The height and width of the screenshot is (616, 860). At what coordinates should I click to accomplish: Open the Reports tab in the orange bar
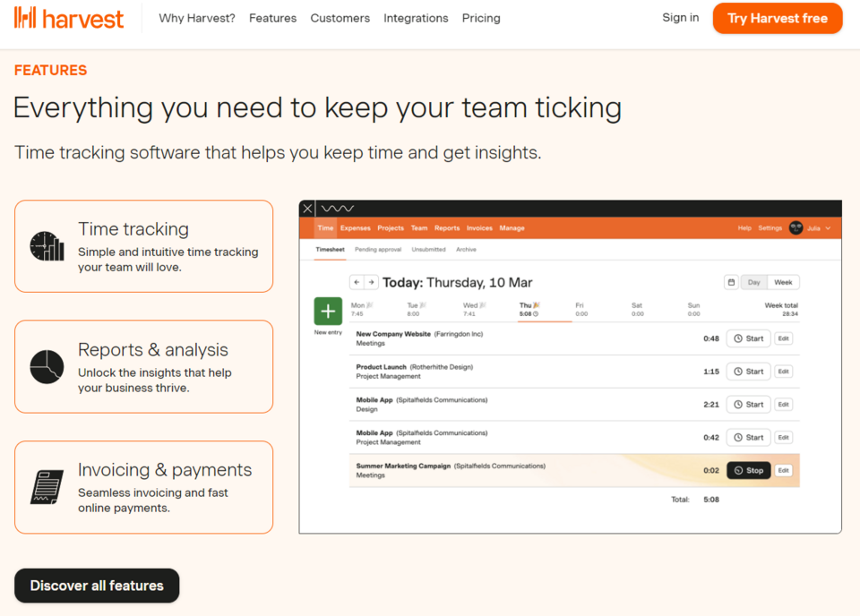coord(447,228)
